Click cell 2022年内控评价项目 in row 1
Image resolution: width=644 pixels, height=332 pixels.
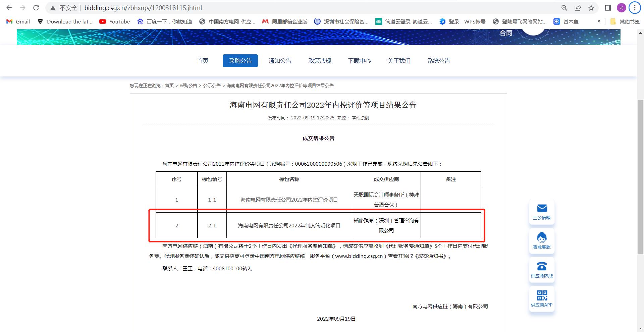pyautogui.click(x=289, y=200)
